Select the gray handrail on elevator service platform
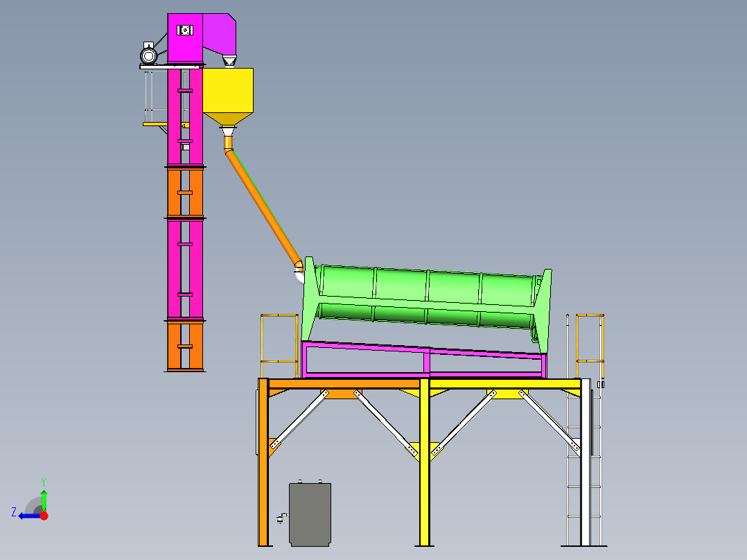The width and height of the screenshot is (747, 560). pos(157,97)
